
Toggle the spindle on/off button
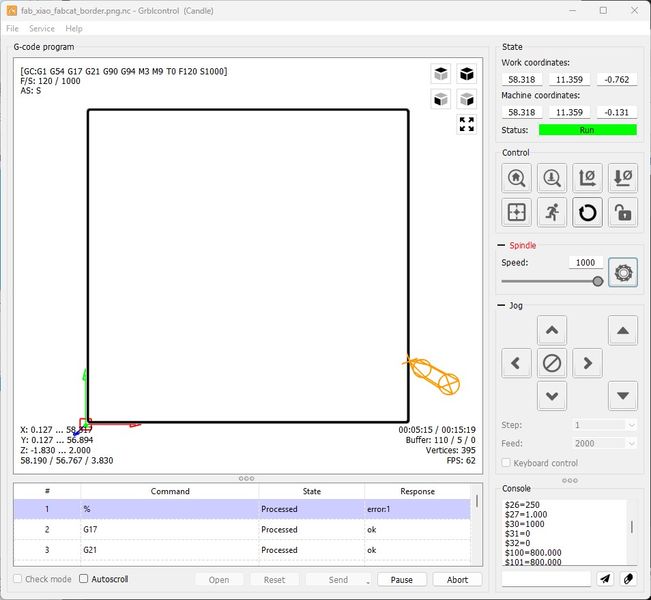tap(623, 272)
